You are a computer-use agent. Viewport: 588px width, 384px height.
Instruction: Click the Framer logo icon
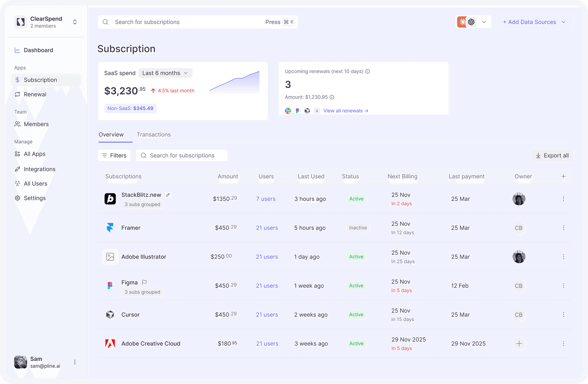(x=110, y=228)
